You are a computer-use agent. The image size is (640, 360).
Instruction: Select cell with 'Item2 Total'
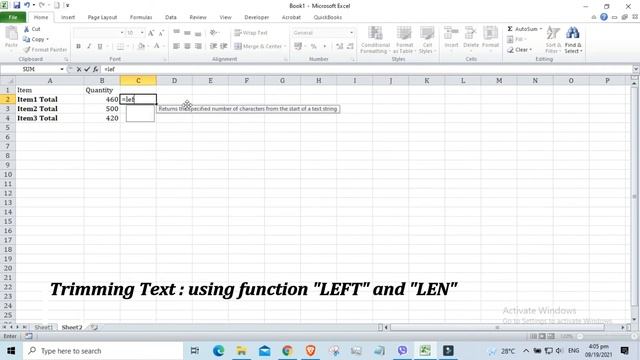[50, 109]
